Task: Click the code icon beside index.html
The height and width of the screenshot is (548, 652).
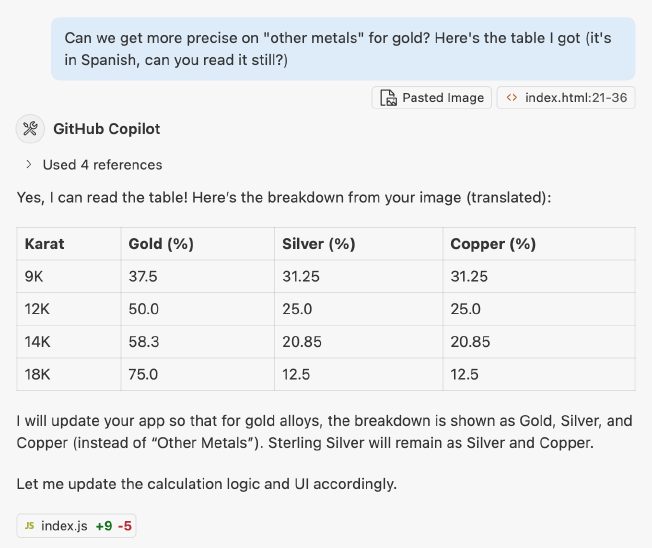Action: coord(511,98)
